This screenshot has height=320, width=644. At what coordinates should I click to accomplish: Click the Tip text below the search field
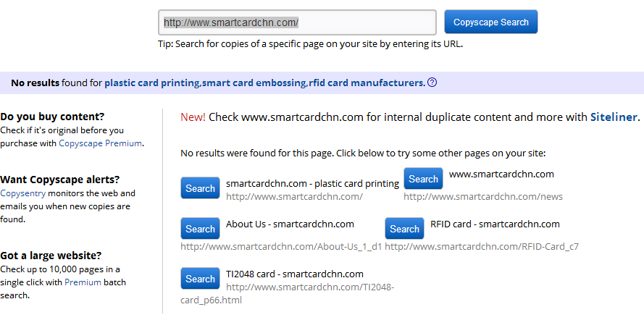(x=311, y=44)
